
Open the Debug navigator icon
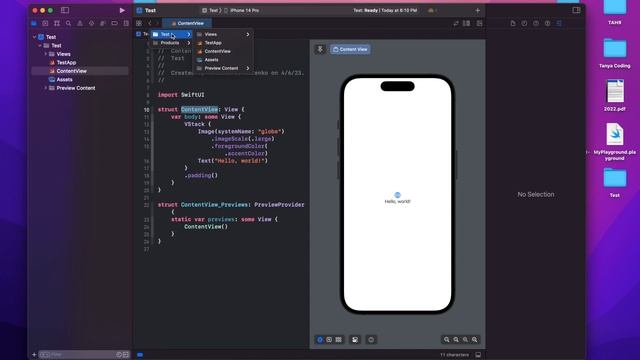point(103,24)
